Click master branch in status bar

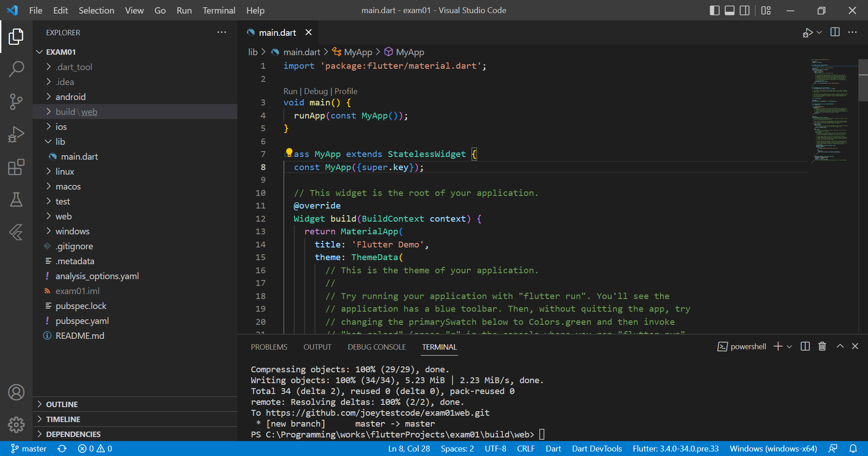pos(28,449)
